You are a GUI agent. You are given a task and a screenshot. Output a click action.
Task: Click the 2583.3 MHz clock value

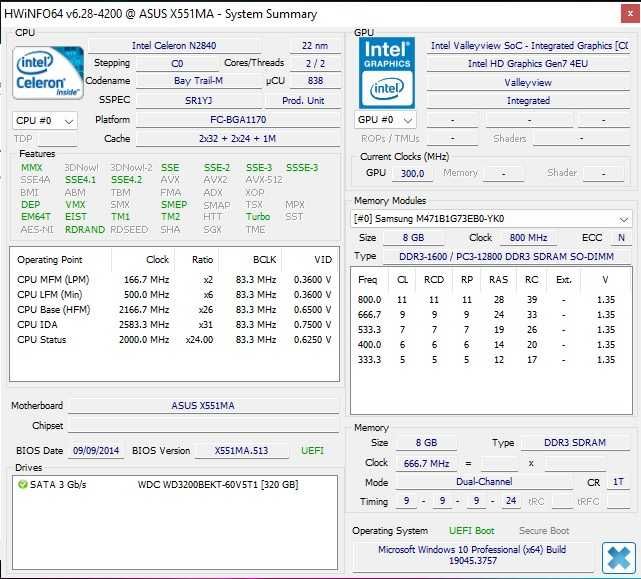click(x=144, y=325)
